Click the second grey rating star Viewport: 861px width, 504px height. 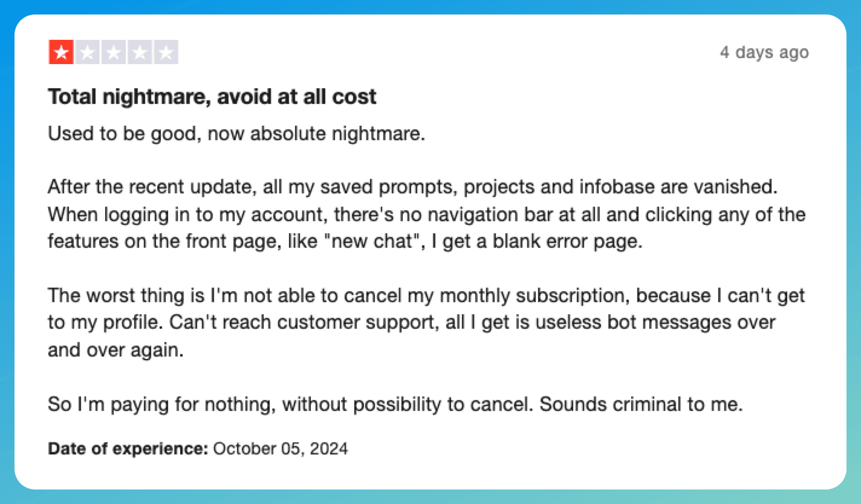pyautogui.click(x=87, y=53)
